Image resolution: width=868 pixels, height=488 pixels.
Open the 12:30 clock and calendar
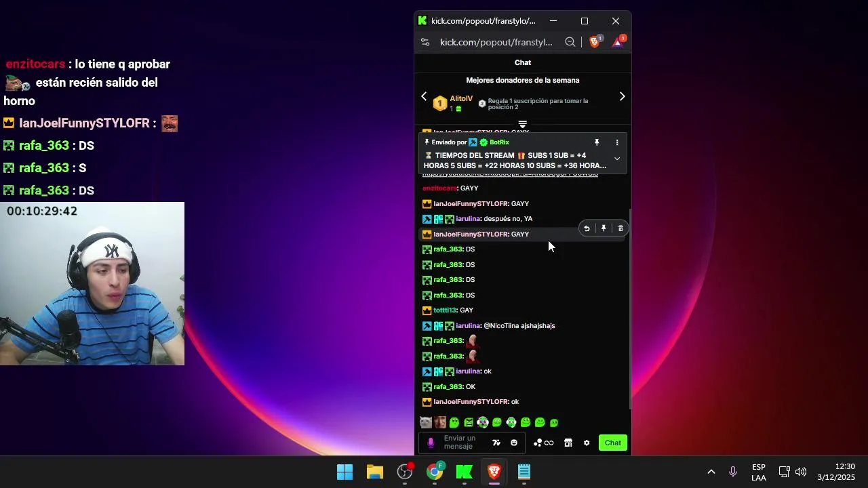(x=837, y=472)
